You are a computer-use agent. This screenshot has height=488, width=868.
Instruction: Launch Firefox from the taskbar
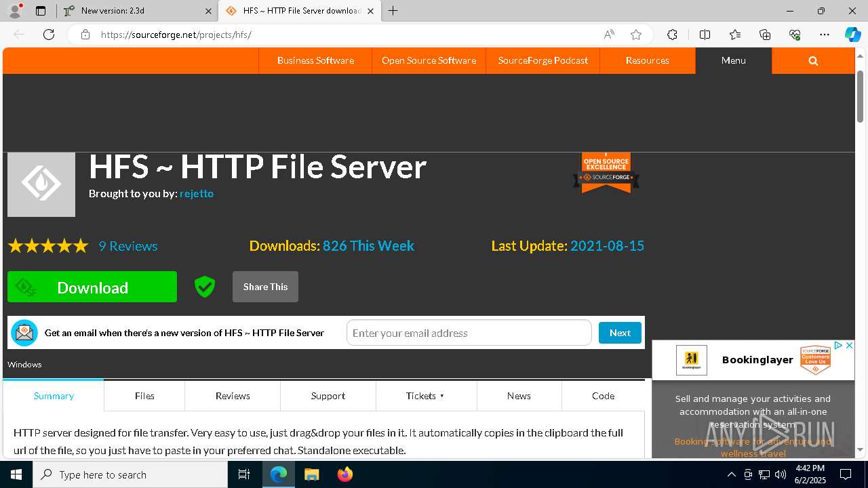(x=345, y=474)
